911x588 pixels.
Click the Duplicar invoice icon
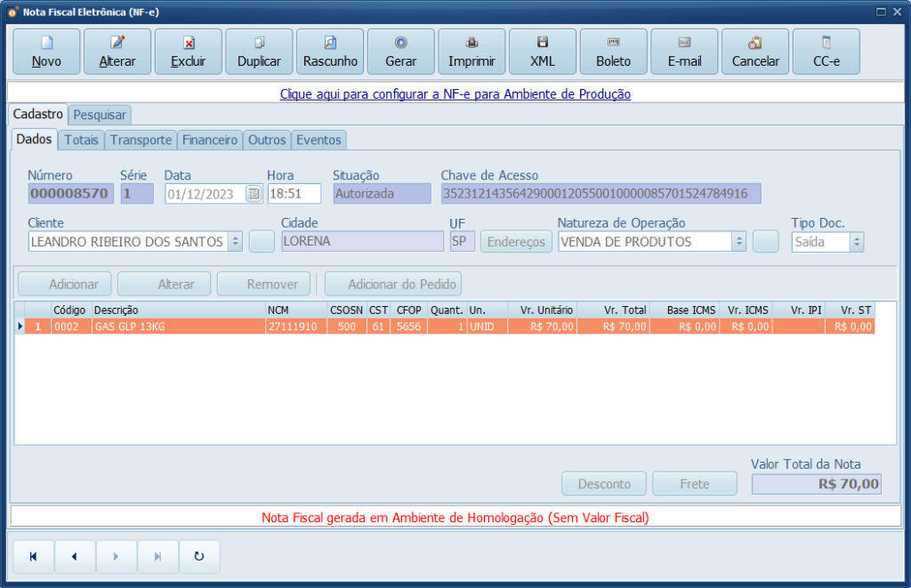[x=259, y=52]
